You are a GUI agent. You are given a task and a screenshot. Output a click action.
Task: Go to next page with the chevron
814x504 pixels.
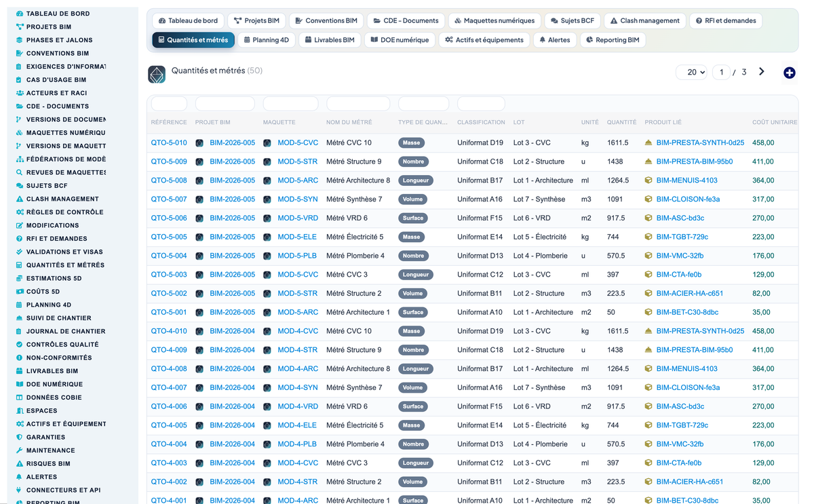coord(762,72)
